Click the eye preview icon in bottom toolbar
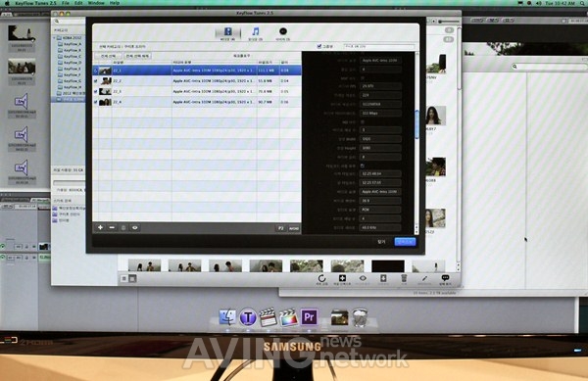The width and height of the screenshot is (588, 381). (x=363, y=278)
